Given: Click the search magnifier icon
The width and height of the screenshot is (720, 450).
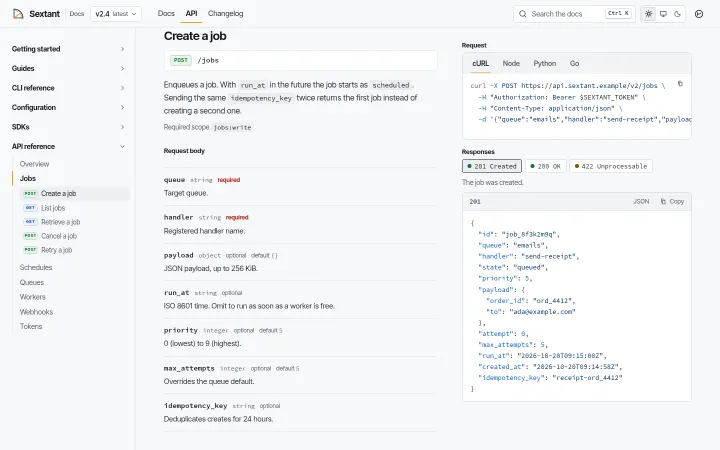Looking at the screenshot, I should pos(523,14).
